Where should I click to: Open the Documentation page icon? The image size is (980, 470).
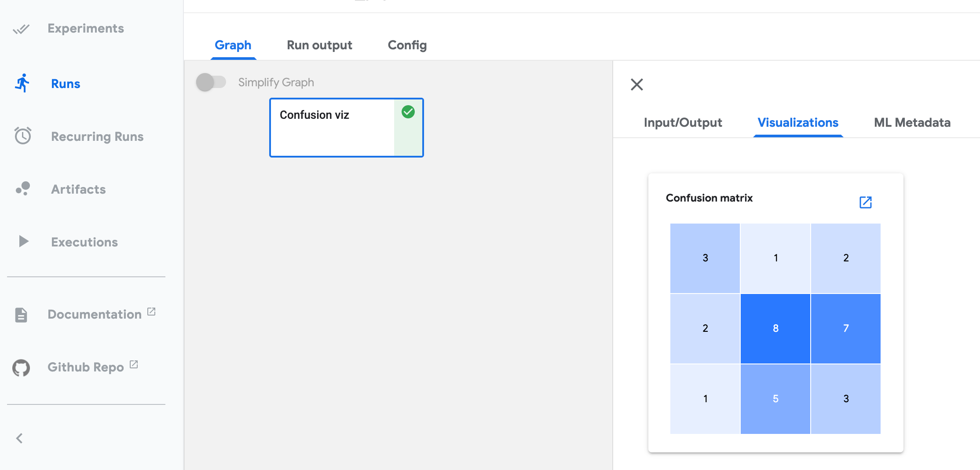click(x=21, y=314)
